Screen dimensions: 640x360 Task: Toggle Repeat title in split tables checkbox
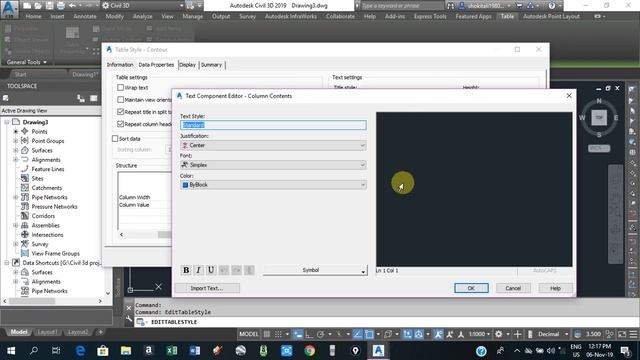pyautogui.click(x=120, y=111)
